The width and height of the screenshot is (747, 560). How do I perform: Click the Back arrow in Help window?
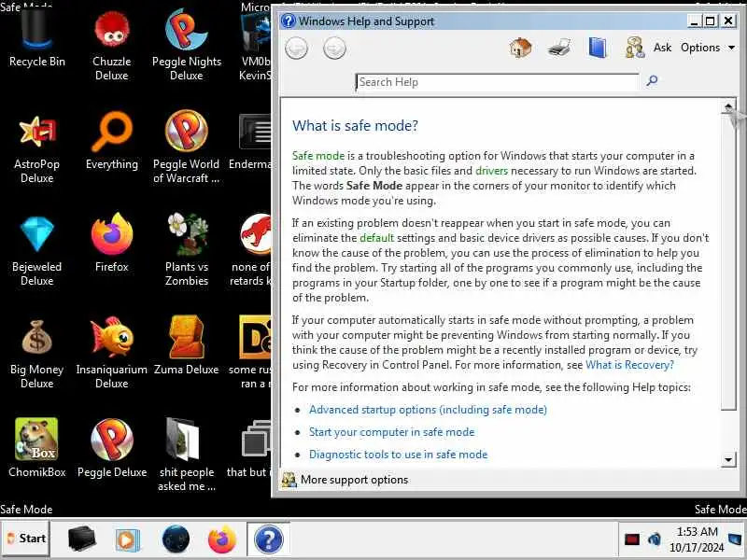(296, 49)
